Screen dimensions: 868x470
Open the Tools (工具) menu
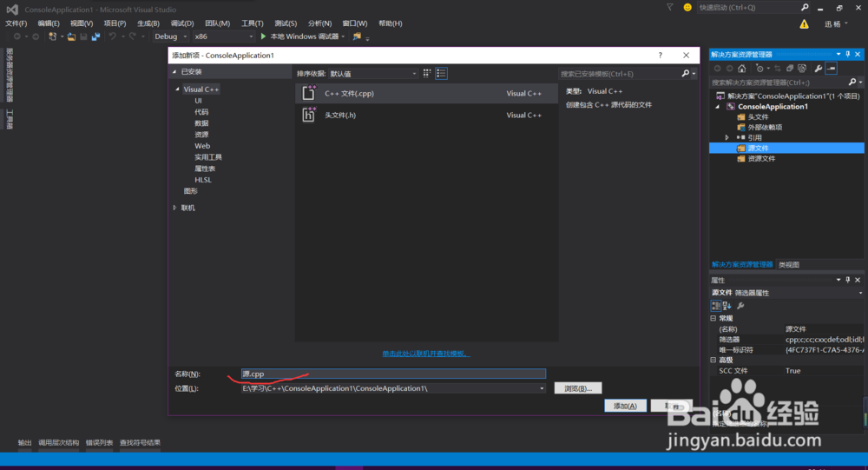click(253, 23)
